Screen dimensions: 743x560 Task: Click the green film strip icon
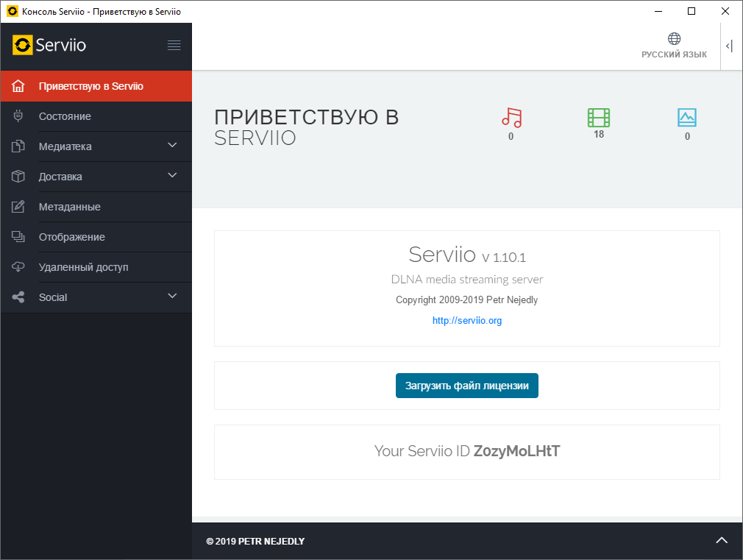tap(599, 118)
